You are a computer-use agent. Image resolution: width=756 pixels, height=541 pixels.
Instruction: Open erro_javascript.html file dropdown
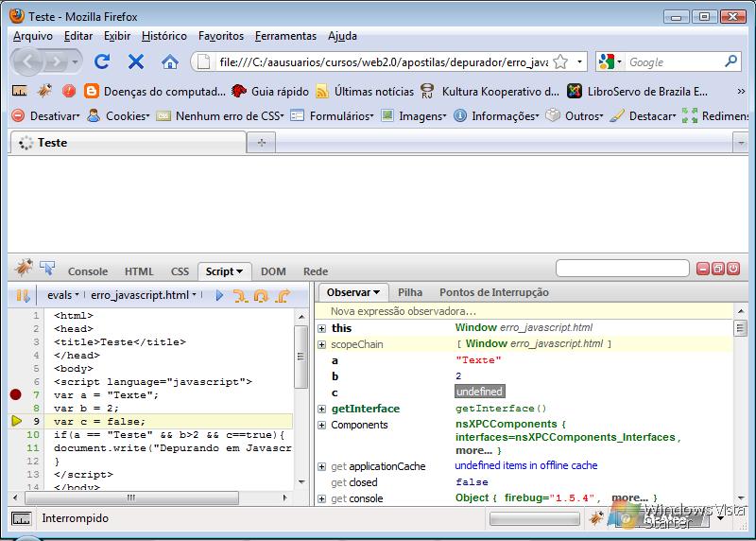point(144,295)
